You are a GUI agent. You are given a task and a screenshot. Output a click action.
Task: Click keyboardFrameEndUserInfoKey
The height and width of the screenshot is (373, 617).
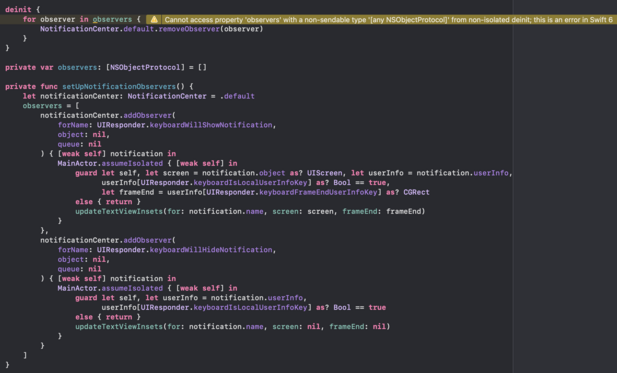pos(318,192)
